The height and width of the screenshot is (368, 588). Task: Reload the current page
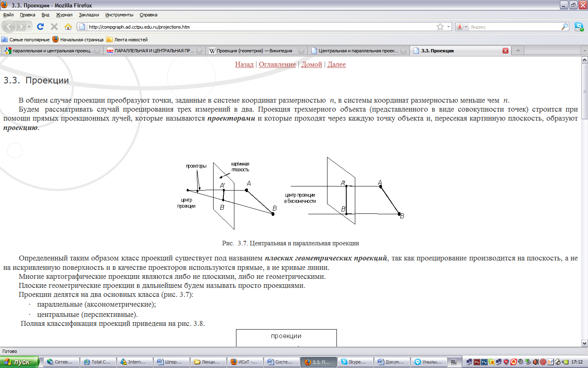click(40, 27)
